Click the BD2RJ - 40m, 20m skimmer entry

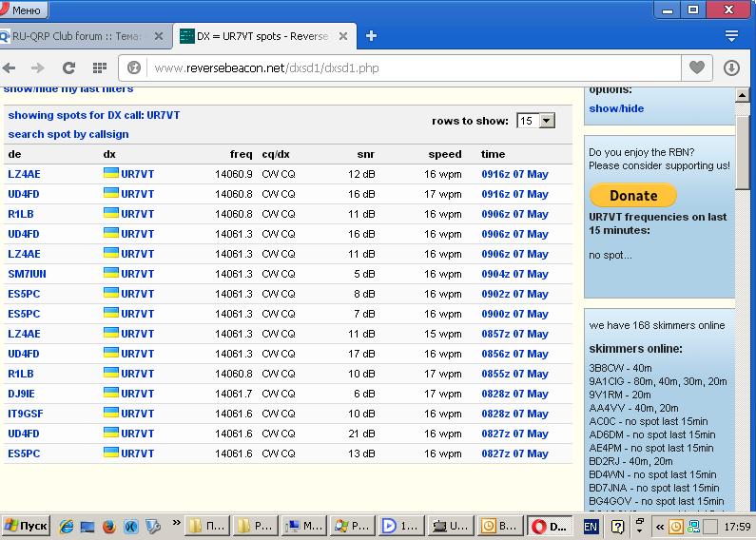630,461
